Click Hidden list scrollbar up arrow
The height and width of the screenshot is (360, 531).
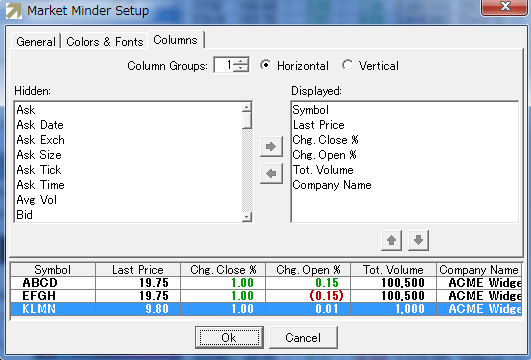pyautogui.click(x=247, y=107)
